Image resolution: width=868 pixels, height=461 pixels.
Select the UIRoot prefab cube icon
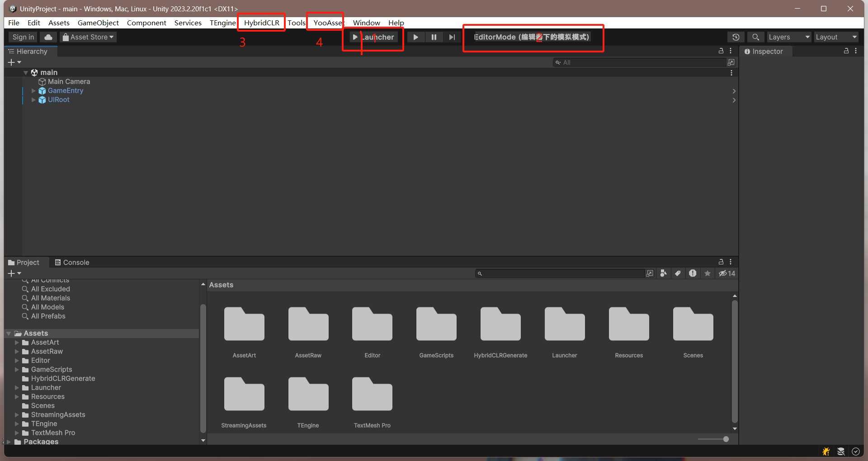coord(42,100)
